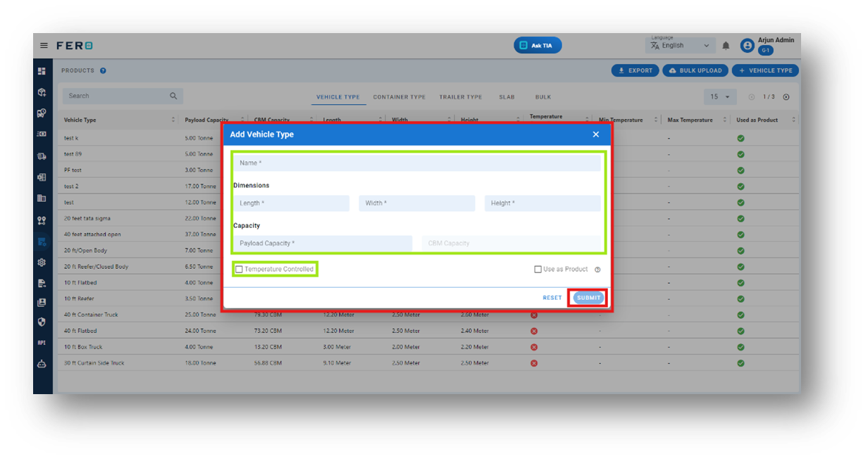868x461 pixels.
Task: Click Reset in the dialog
Action: [x=552, y=298]
